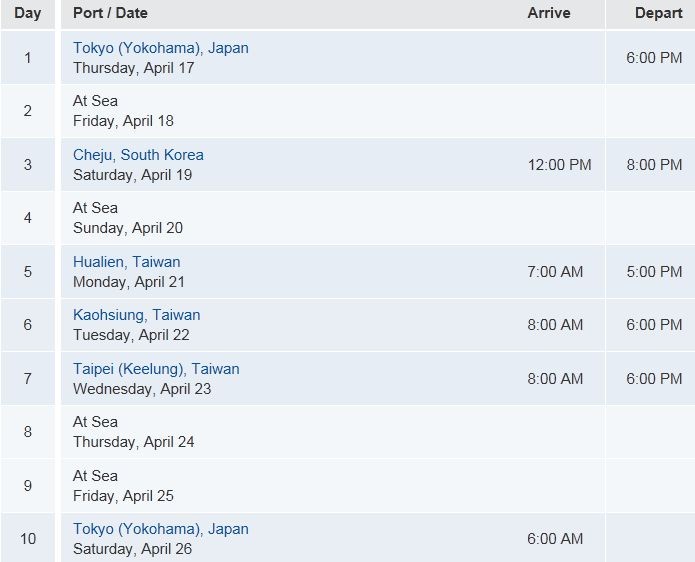The height and width of the screenshot is (562, 695).
Task: Select the 5:00 PM departure from Hualien
Action: point(654,271)
